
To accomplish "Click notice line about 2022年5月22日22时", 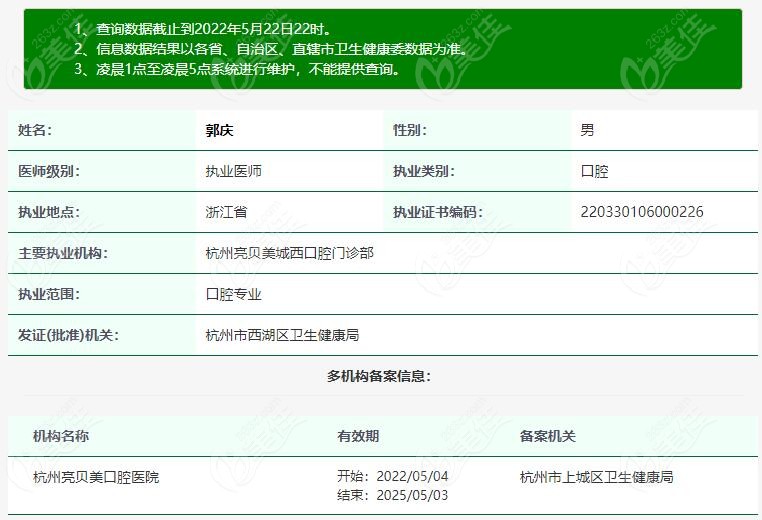I will click(203, 29).
